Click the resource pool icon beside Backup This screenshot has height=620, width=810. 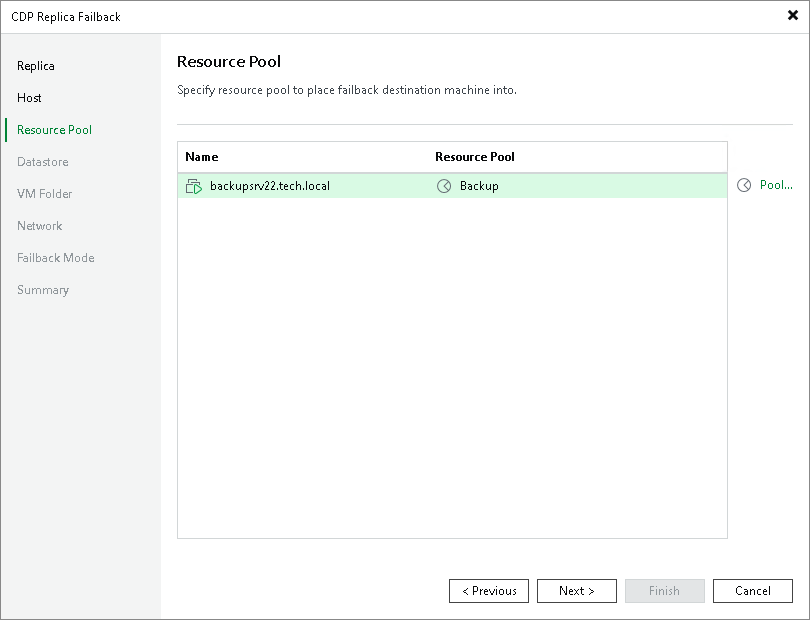444,185
